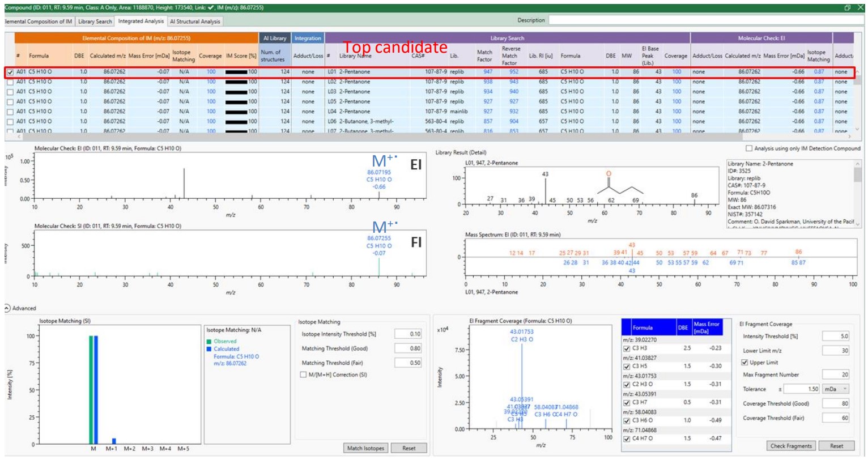Open the AI Structural Analysis tab
Image resolution: width=868 pixels, height=460 pixels.
click(x=195, y=22)
